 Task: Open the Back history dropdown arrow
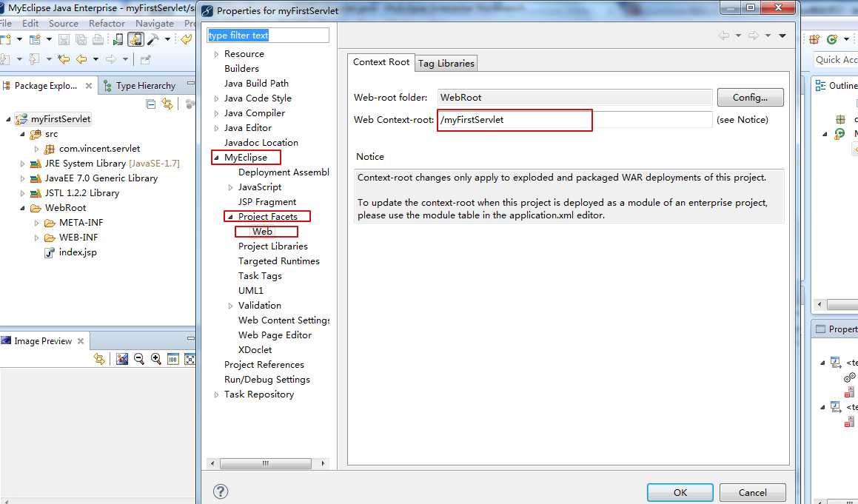[95, 59]
